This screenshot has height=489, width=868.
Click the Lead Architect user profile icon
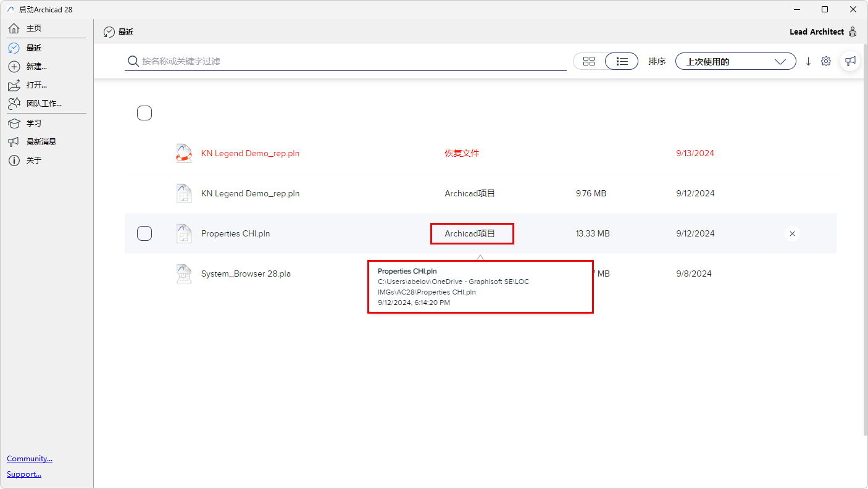tap(853, 31)
